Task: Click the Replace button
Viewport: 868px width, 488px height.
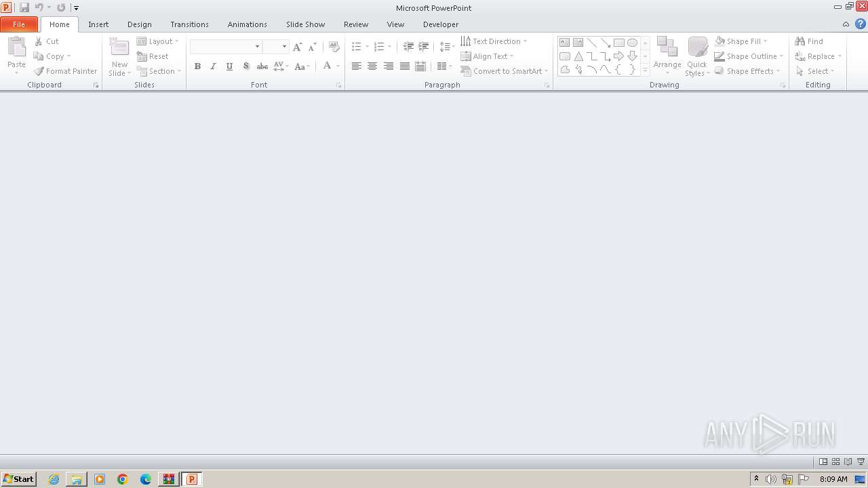Action: (818, 56)
